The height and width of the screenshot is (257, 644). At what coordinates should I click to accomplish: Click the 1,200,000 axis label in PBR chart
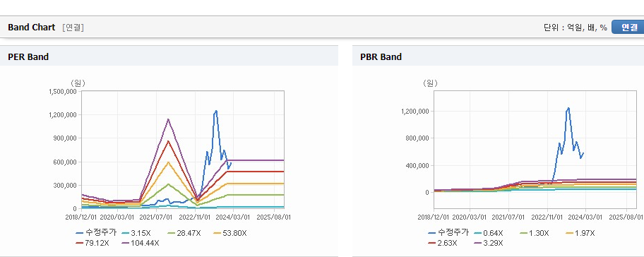click(415, 112)
